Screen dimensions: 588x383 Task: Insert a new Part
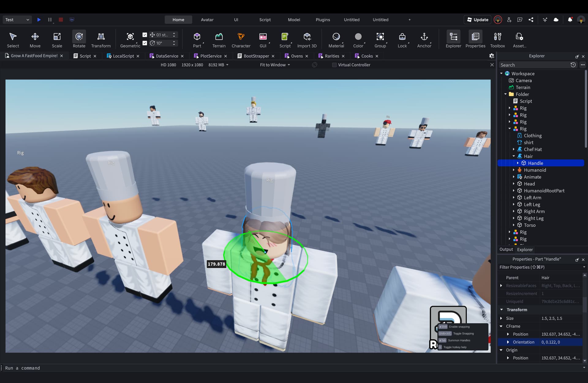click(197, 39)
